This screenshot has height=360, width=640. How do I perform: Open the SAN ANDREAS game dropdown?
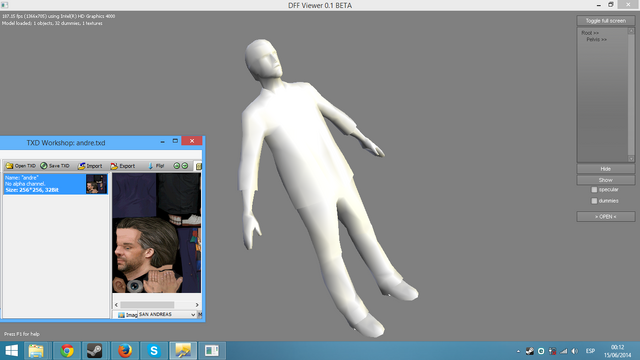pos(167,314)
